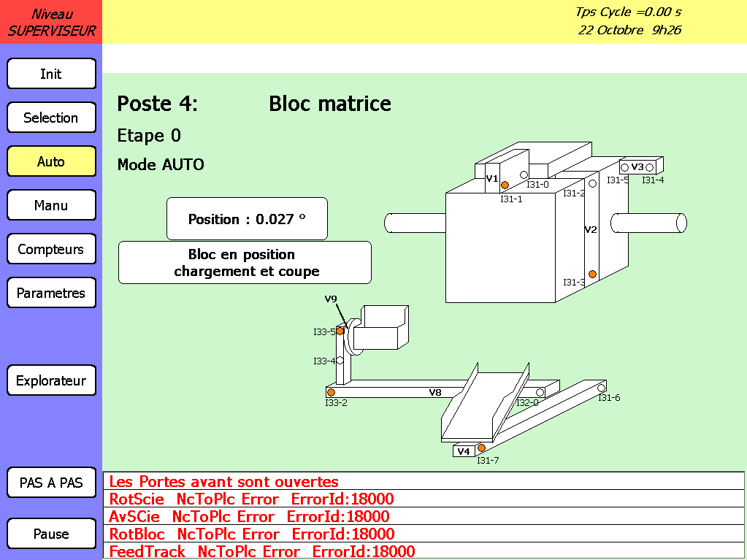Open the Parametres page

coord(51,293)
